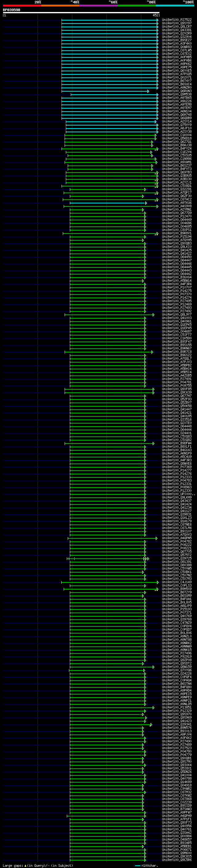Viewport: 197px width, 868px height.
Task: Click the green ~80% identity legend bar
Action: coord(136,6)
